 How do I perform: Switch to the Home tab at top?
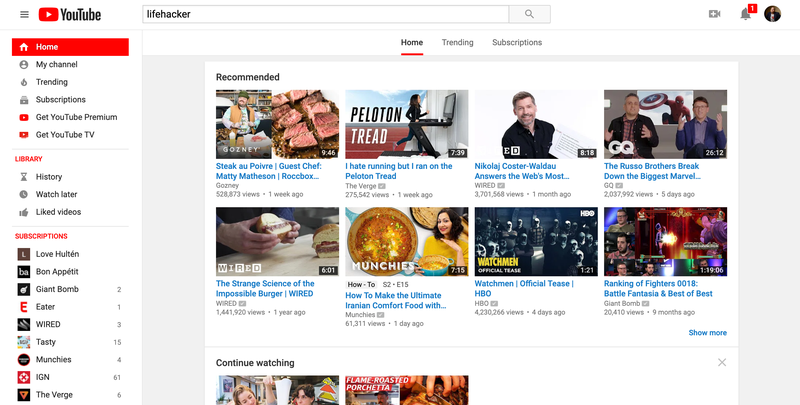click(412, 42)
